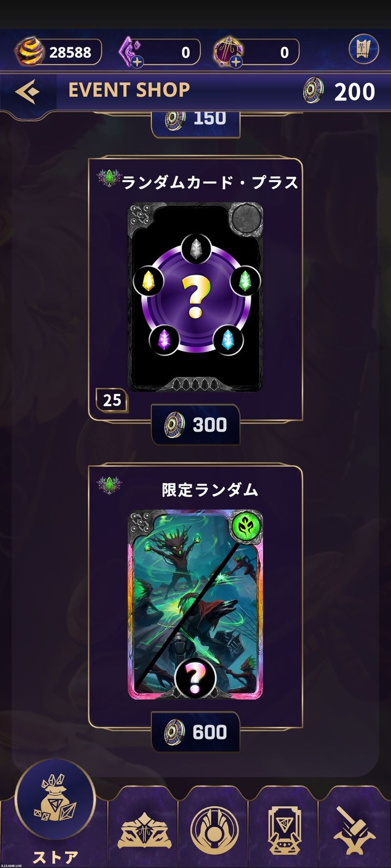The height and width of the screenshot is (868, 391).
Task: Open the random card plus thumbnail
Action: pos(195,297)
